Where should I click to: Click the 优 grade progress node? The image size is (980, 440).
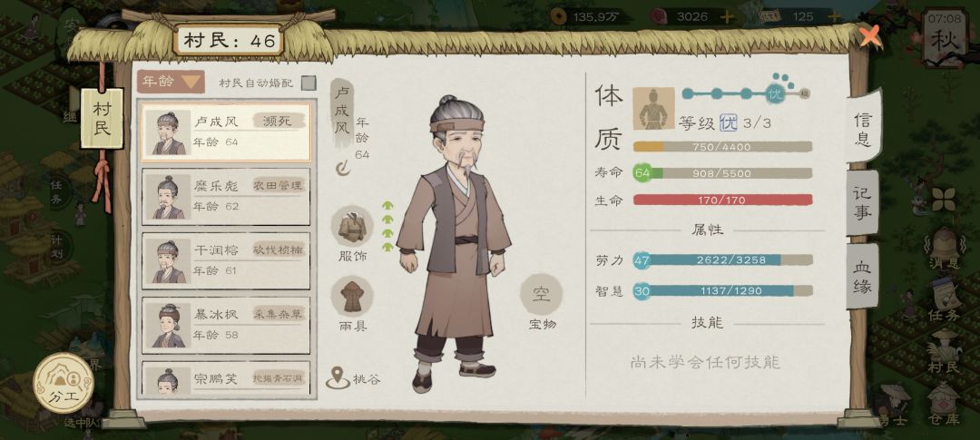pos(776,94)
